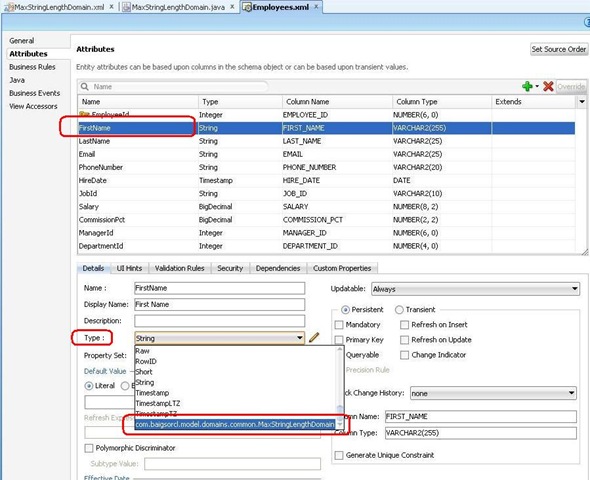Click the key icon on EmployeeId row

[84, 114]
